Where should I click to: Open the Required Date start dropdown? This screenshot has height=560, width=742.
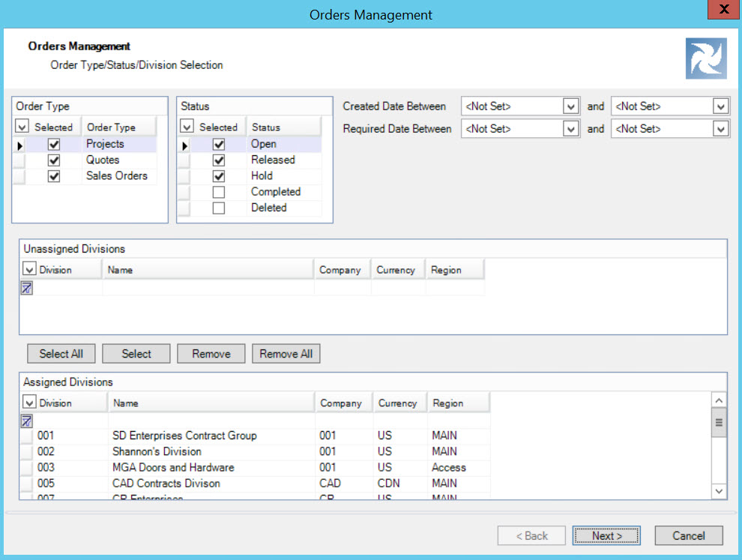point(570,129)
